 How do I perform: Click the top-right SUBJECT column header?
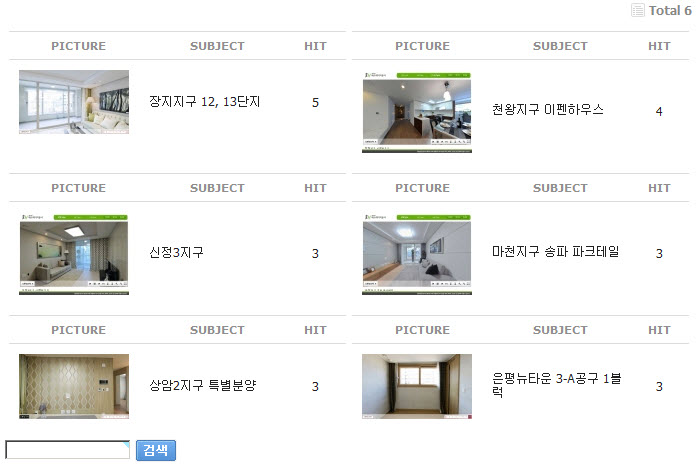point(560,46)
